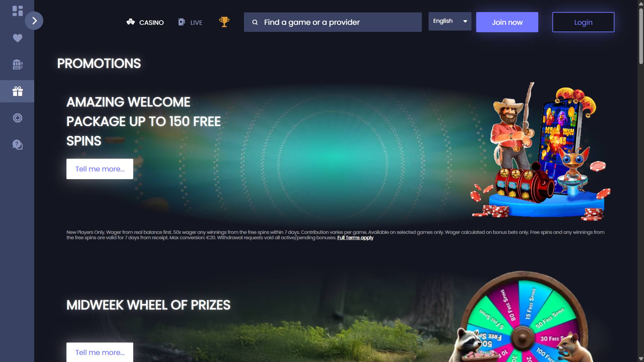
Task: Open the trophy tournaments icon
Action: coord(224,22)
